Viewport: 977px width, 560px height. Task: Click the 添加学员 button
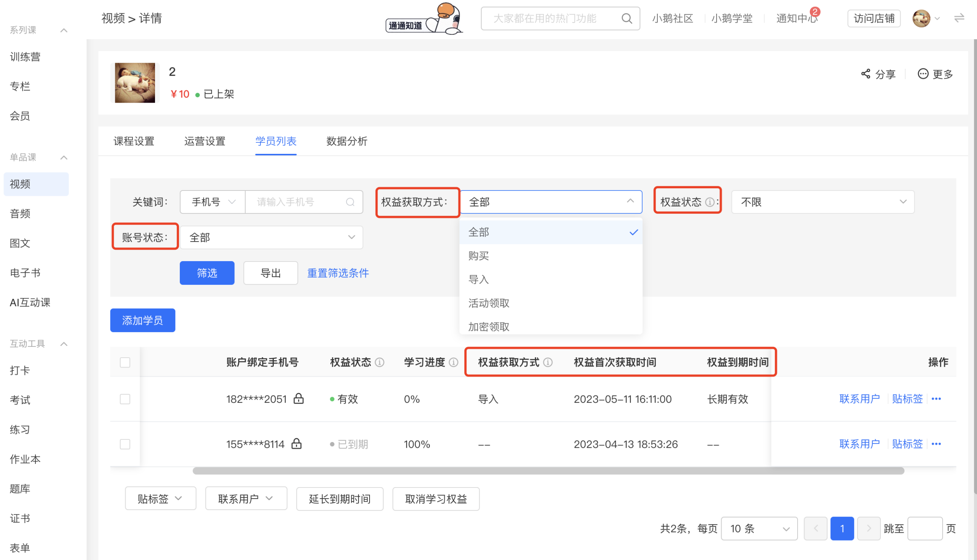tap(142, 320)
